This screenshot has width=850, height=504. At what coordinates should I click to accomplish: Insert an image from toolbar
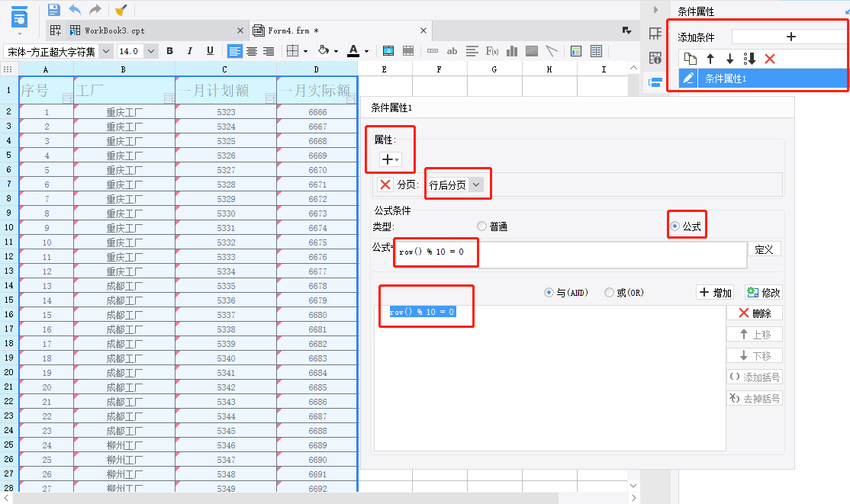(532, 51)
